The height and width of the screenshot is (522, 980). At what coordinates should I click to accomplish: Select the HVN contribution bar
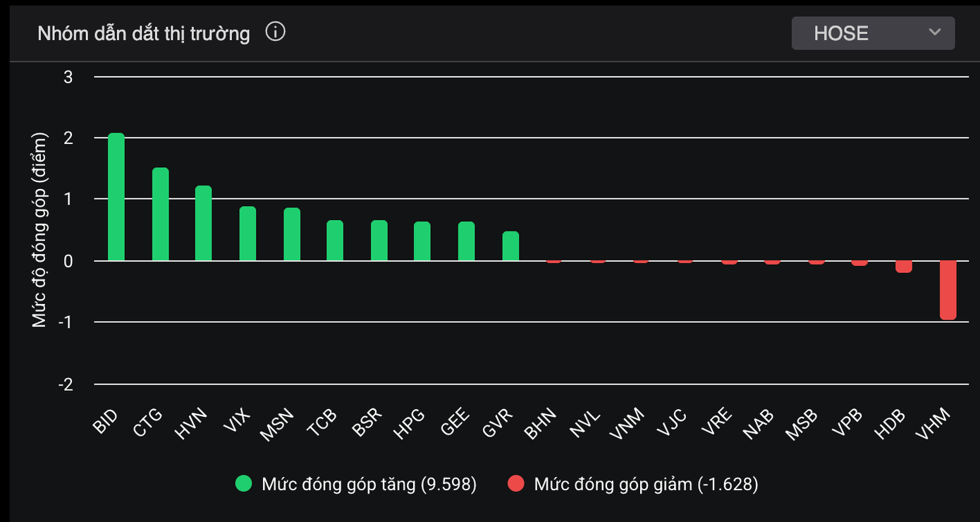[x=204, y=224]
